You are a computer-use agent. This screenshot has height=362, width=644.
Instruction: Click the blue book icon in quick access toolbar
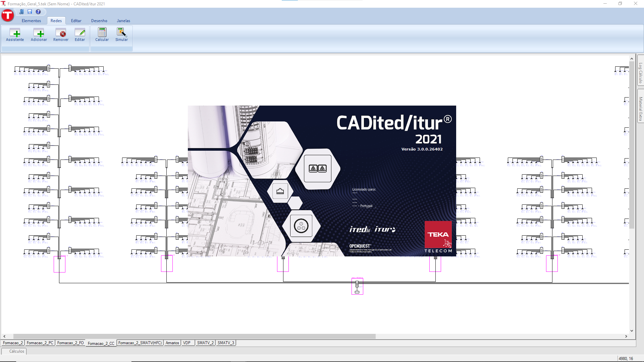click(21, 12)
